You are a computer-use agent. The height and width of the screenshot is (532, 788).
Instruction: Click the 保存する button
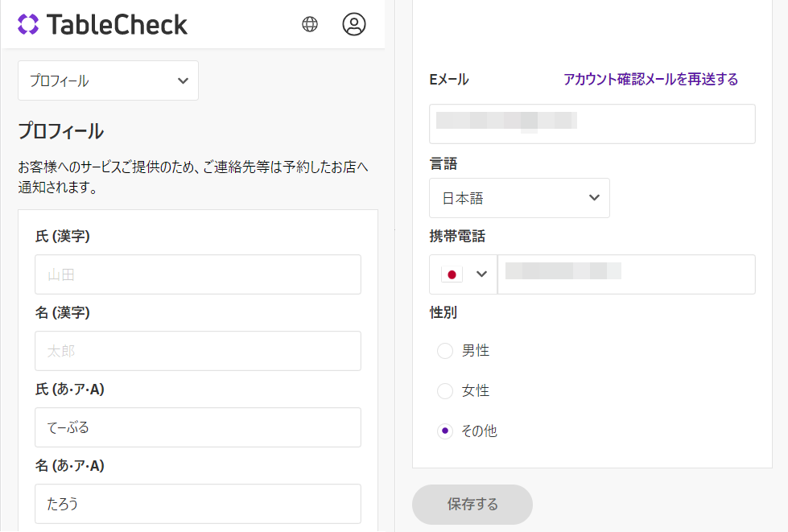[472, 505]
